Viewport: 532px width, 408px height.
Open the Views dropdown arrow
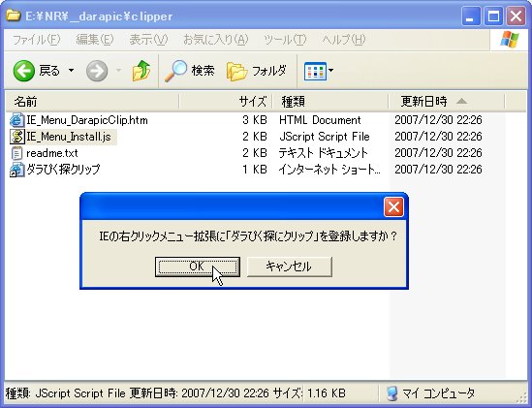330,71
